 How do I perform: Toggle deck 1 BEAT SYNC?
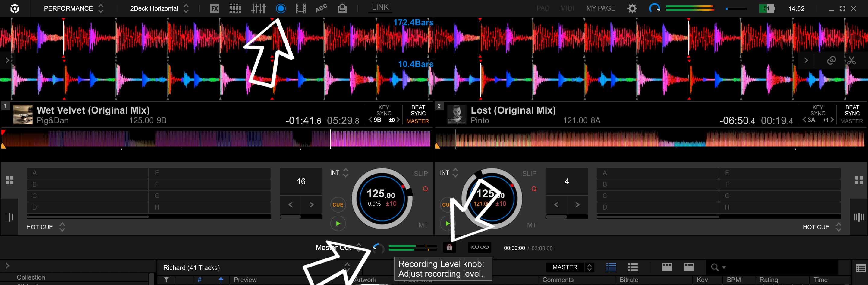[x=418, y=110]
